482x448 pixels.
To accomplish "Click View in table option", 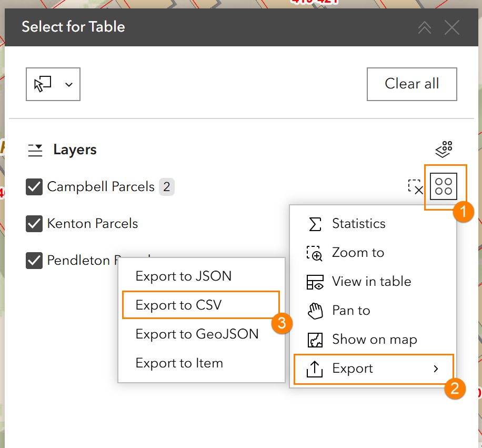I will point(371,282).
